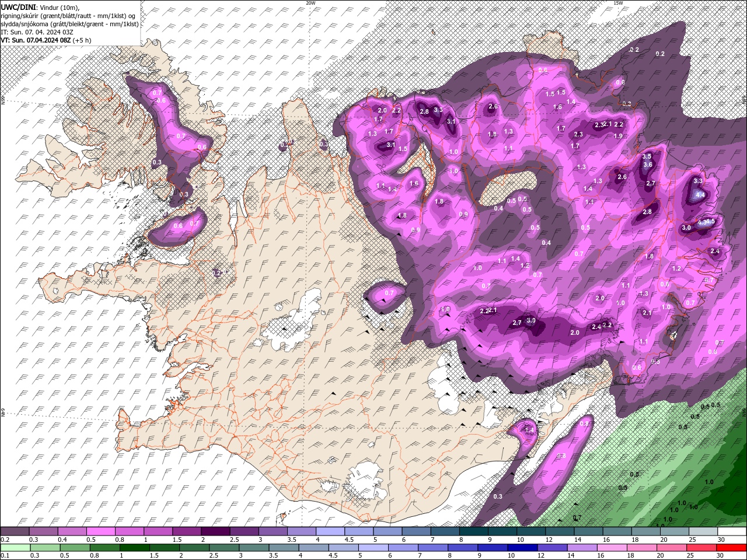Image resolution: width=747 pixels, height=560 pixels.
Task: Select the bright red 30 rain legend swatch
Action: 732,548
